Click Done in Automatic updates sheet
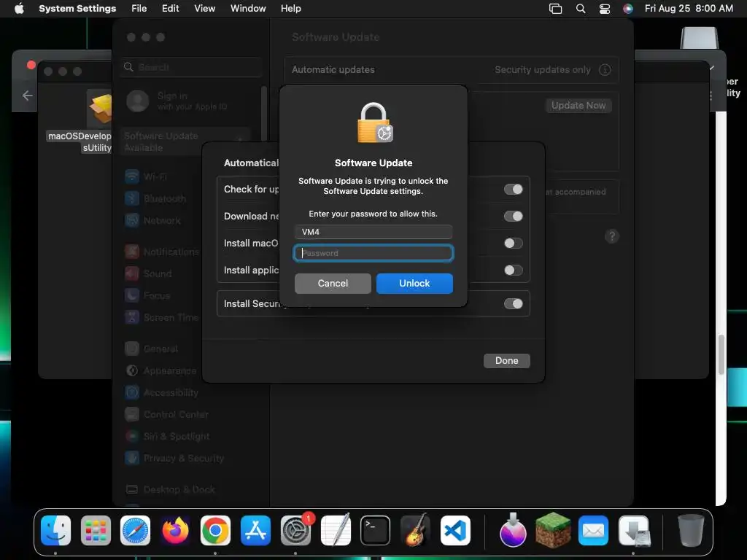The image size is (747, 560). pyautogui.click(x=506, y=360)
